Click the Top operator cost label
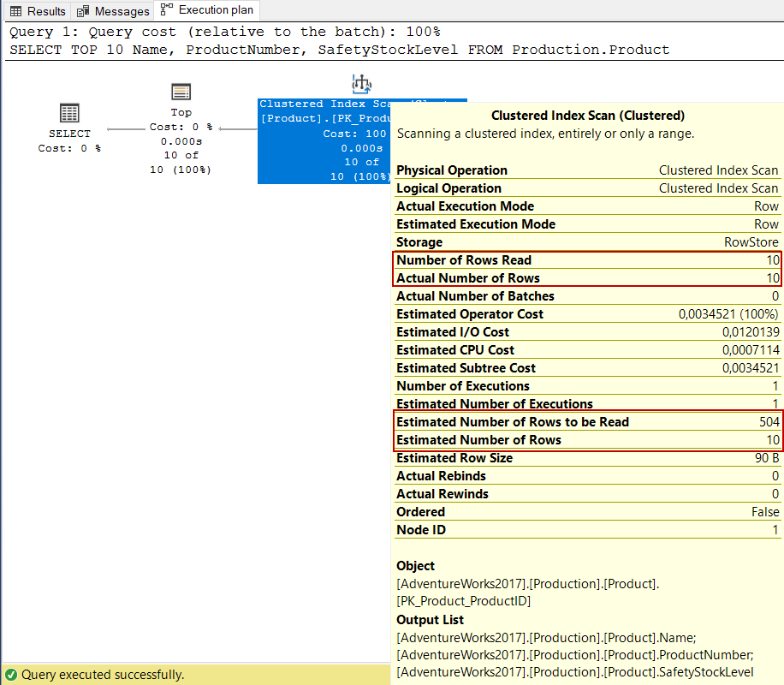 click(x=181, y=127)
